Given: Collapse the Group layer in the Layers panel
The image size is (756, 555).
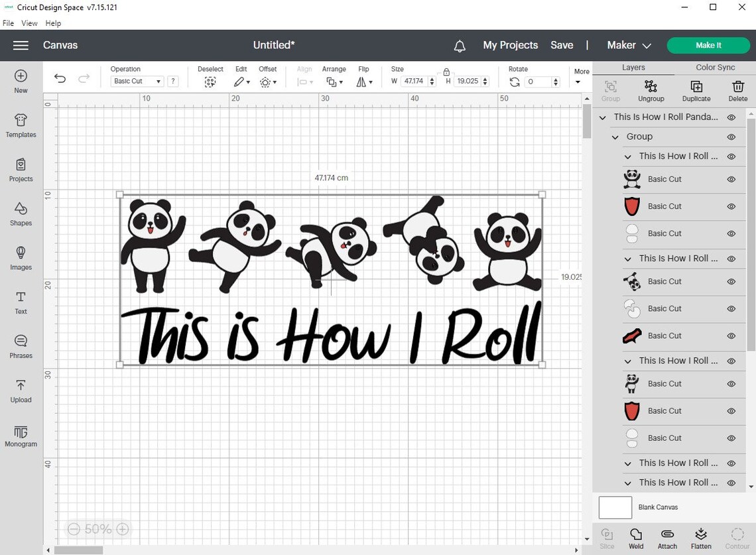Looking at the screenshot, I should pyautogui.click(x=614, y=137).
